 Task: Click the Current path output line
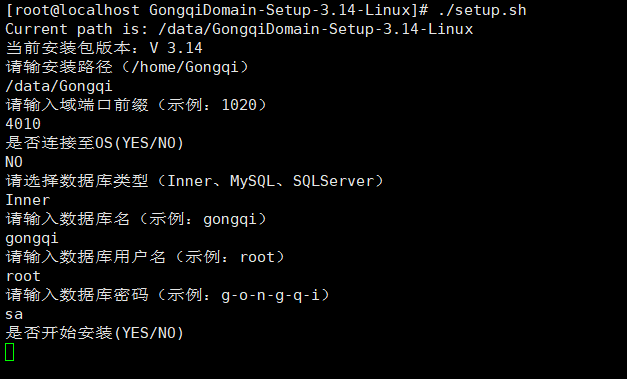239,29
